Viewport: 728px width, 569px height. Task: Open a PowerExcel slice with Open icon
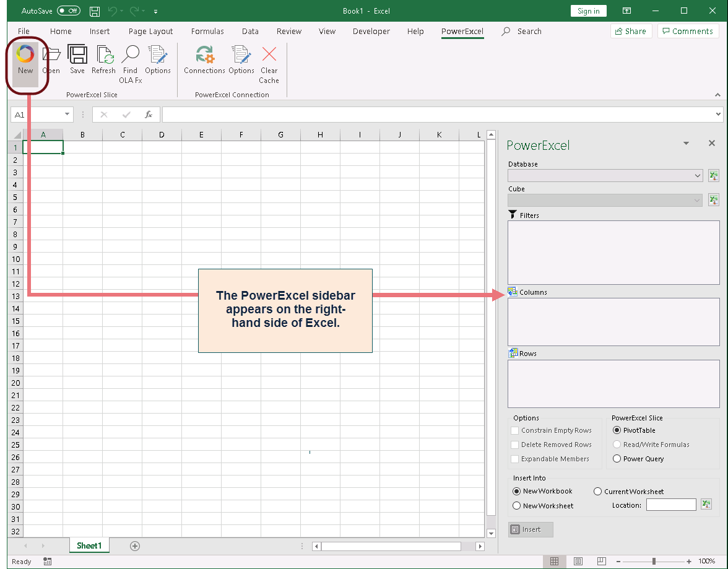[51, 55]
